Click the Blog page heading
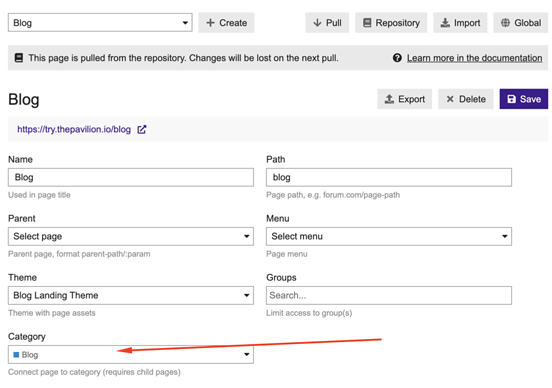Image resolution: width=552 pixels, height=388 pixels. pyautogui.click(x=24, y=100)
